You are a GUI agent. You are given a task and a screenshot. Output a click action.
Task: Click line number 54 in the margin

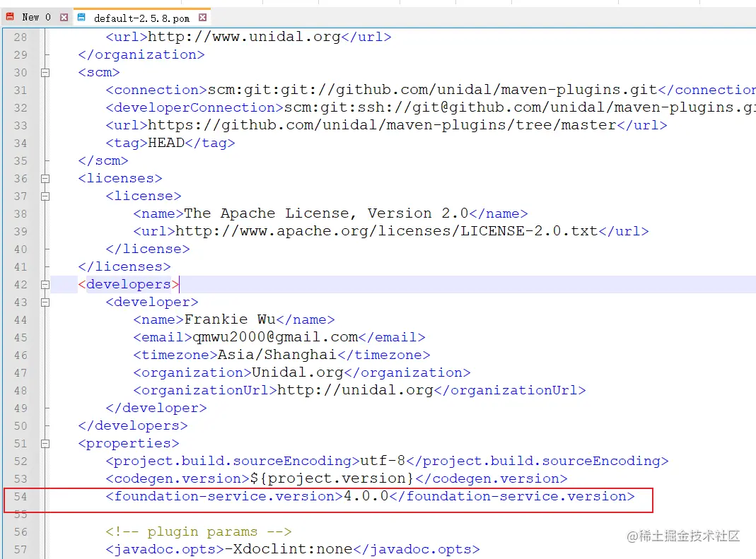tap(21, 496)
